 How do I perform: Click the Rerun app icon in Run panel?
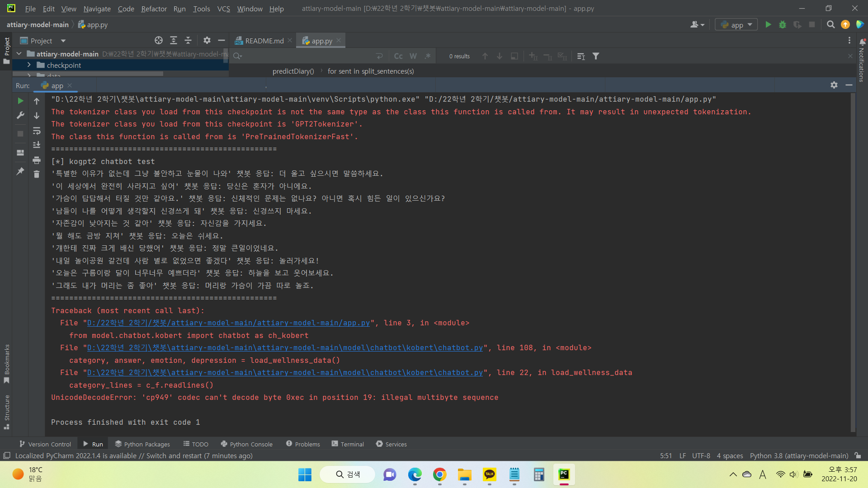[20, 101]
